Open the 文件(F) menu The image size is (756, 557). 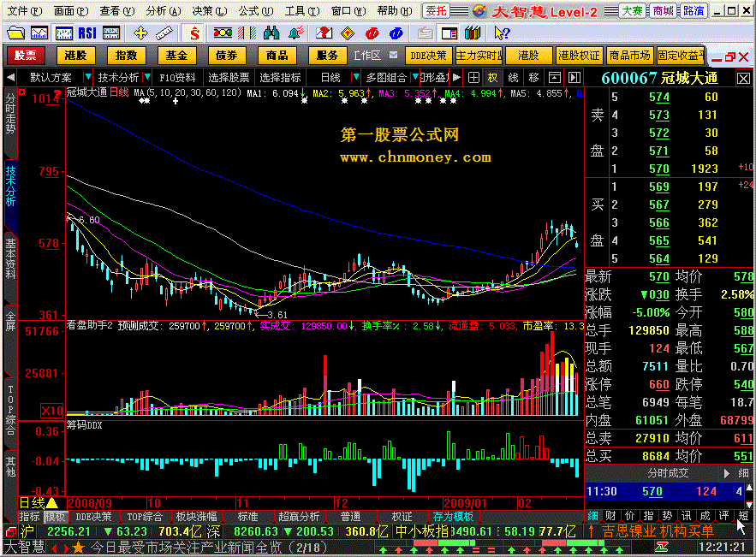[25, 10]
